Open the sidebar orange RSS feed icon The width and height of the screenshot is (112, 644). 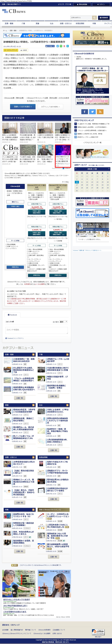pos(100,112)
